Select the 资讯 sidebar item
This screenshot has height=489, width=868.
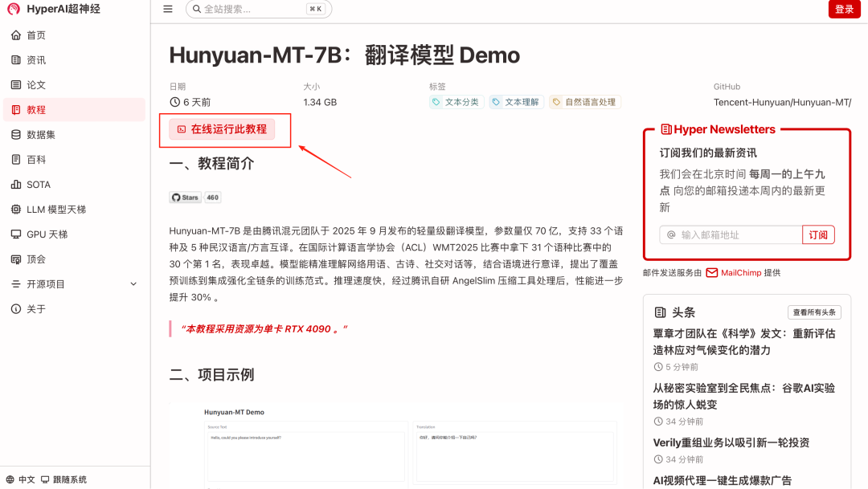coord(36,60)
